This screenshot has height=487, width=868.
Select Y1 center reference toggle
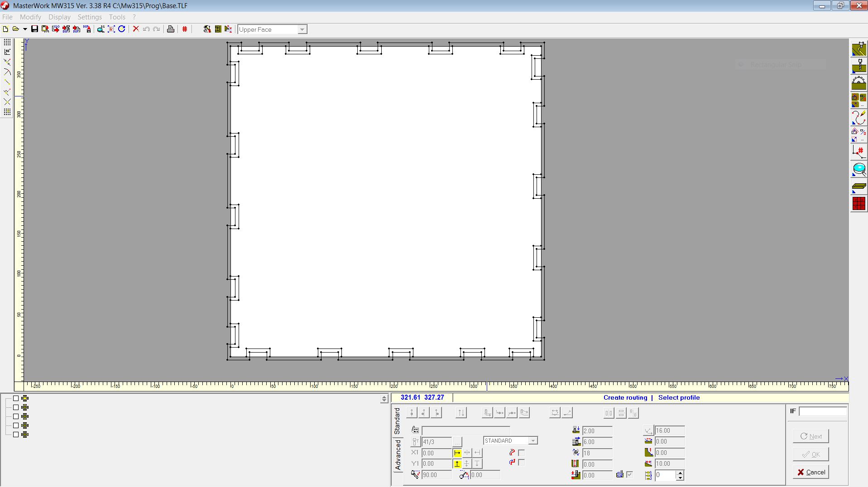pyautogui.click(x=467, y=463)
